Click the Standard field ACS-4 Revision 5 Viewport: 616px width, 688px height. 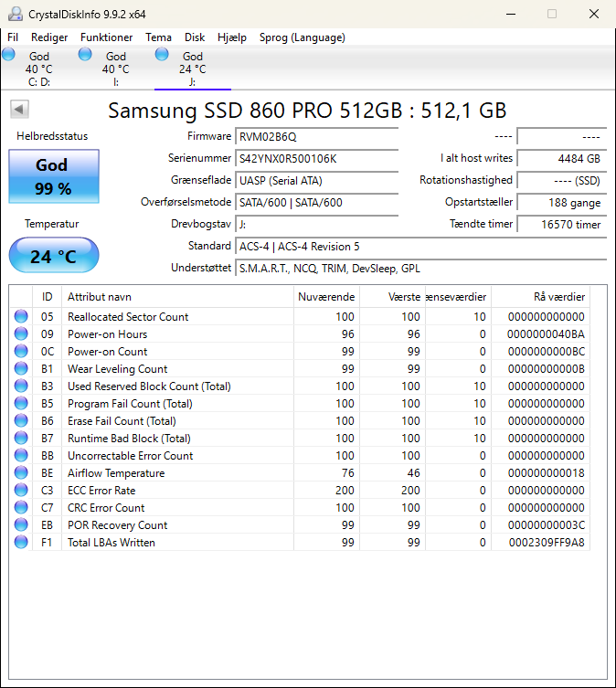coord(421,246)
